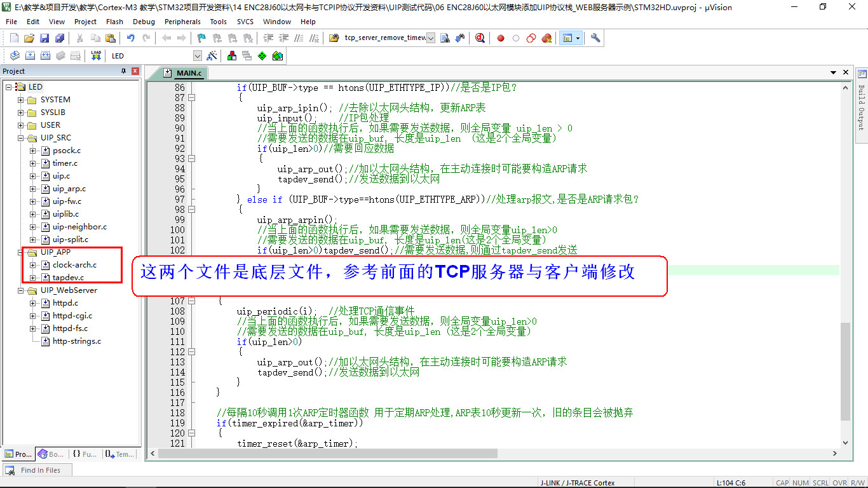Screen dimensions: 868x488
Task: Collapse the UIP_WebServer group
Action: click(x=20, y=290)
